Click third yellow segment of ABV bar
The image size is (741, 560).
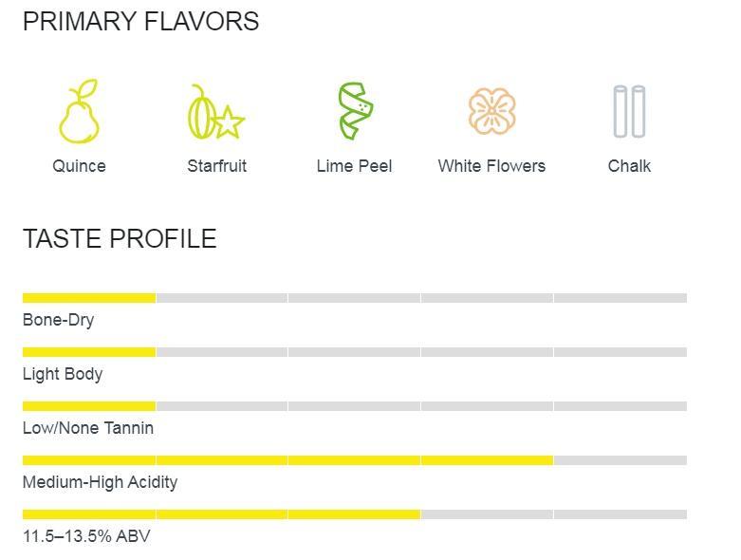(354, 514)
